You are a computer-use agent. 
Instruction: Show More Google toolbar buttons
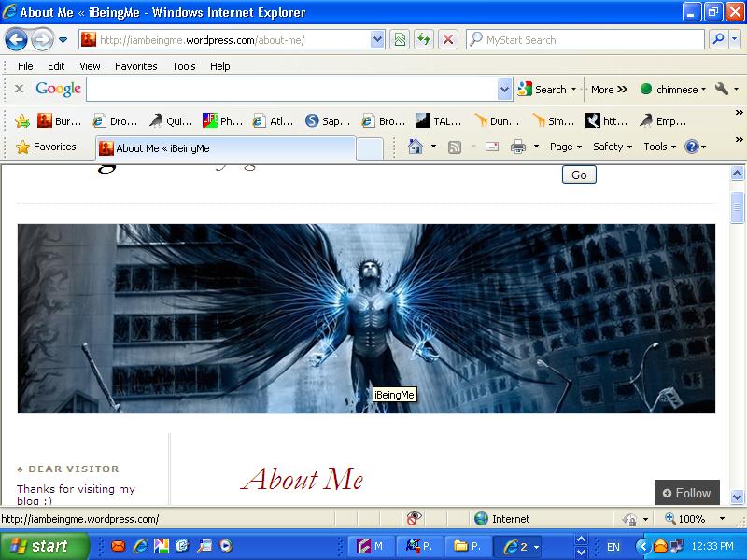(x=609, y=89)
